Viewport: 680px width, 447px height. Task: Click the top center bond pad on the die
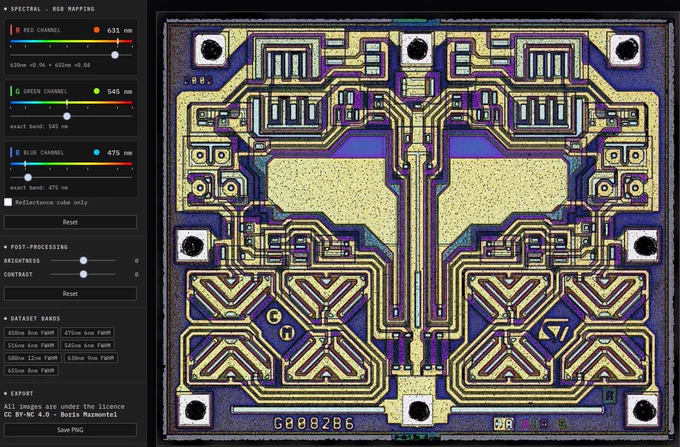pos(417,48)
